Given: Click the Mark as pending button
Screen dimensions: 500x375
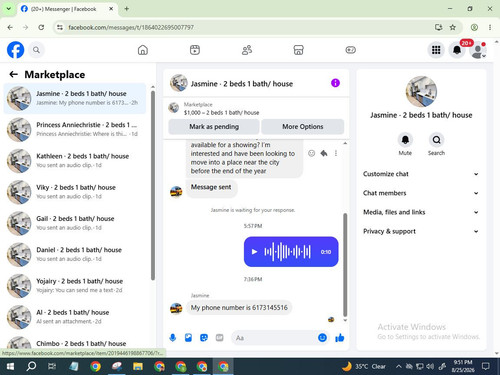Looking at the screenshot, I should (x=214, y=127).
